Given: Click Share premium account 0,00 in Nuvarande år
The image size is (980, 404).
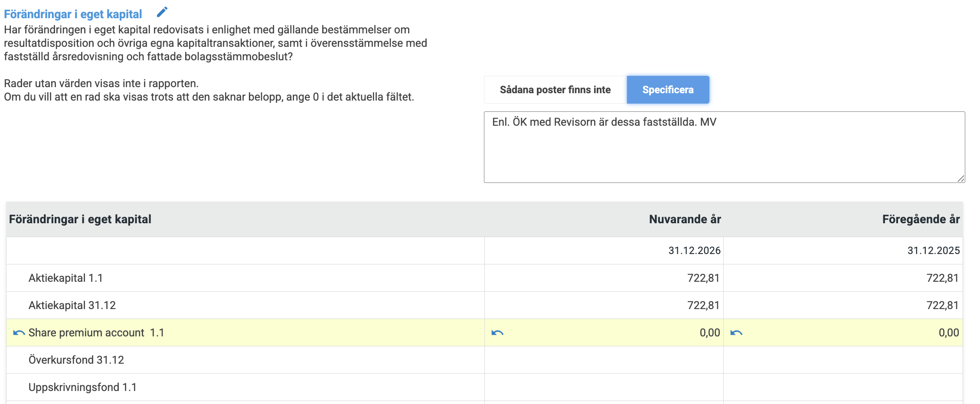Looking at the screenshot, I should click(x=709, y=333).
